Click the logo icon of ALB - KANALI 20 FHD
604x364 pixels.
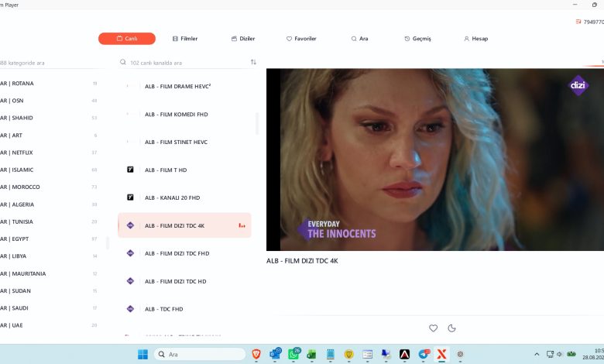[x=130, y=197]
